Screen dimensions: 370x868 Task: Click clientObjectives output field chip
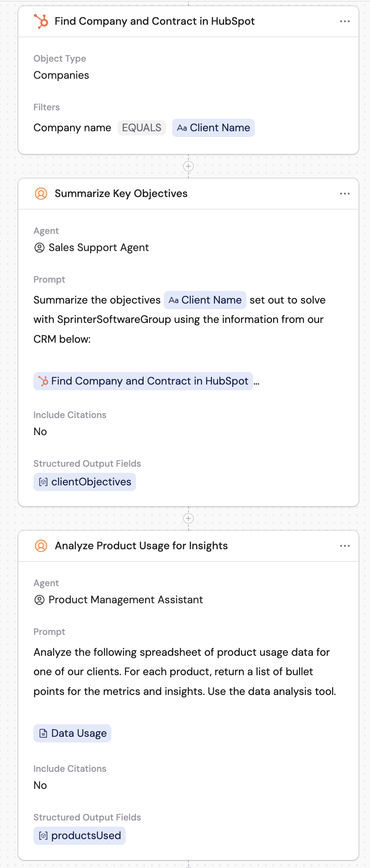[85, 482]
